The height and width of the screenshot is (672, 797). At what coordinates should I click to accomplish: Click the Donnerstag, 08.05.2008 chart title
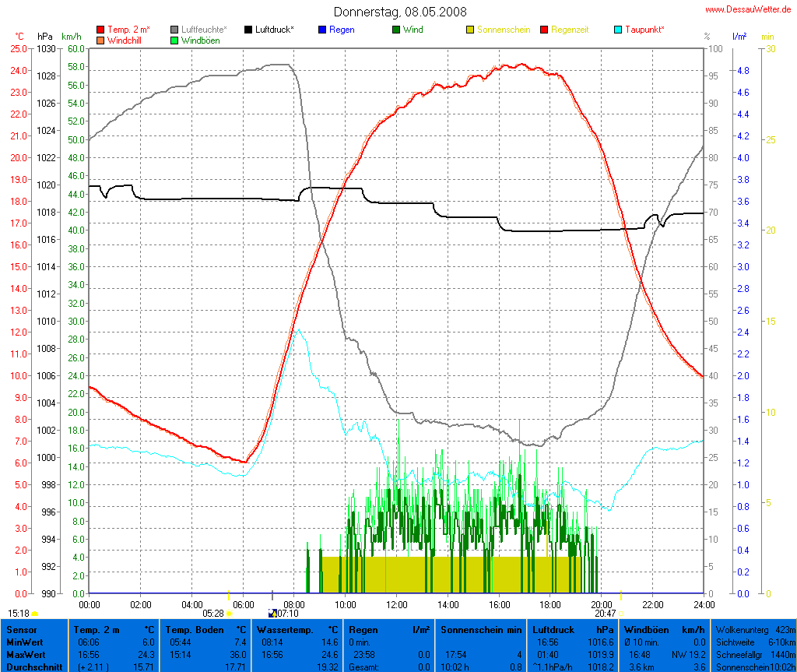401,12
